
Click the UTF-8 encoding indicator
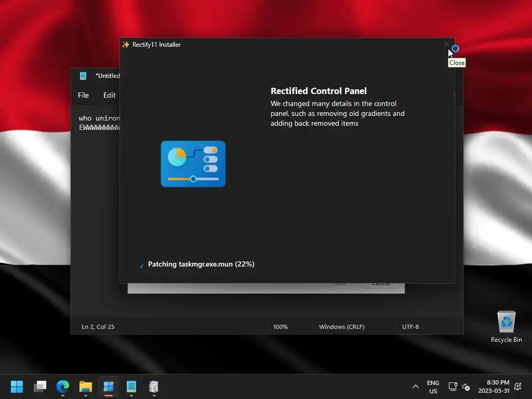click(x=410, y=327)
